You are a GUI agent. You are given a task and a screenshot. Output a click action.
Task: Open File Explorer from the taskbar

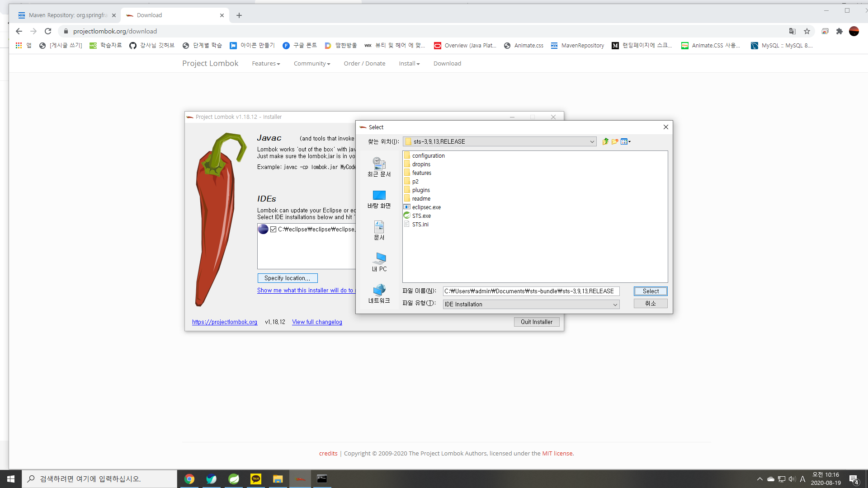point(278,479)
